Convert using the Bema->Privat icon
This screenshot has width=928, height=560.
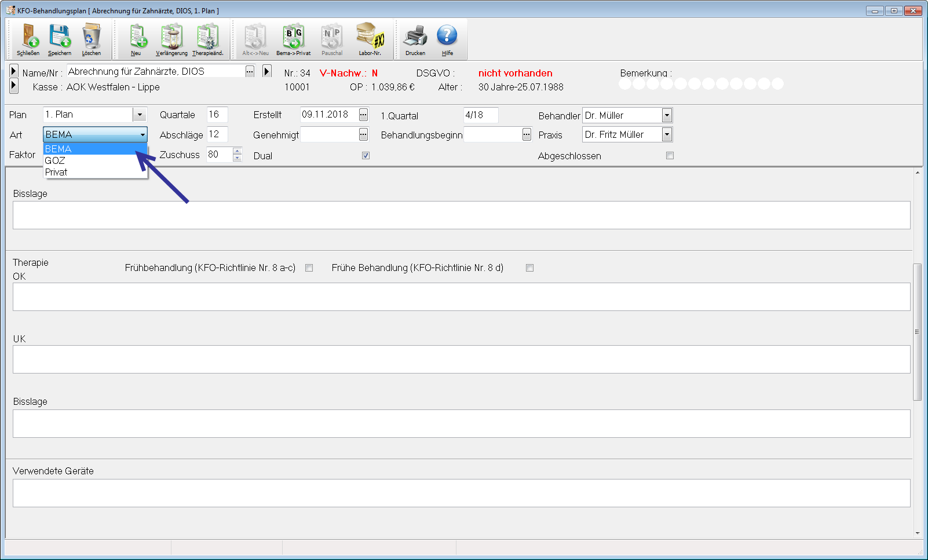(x=294, y=37)
